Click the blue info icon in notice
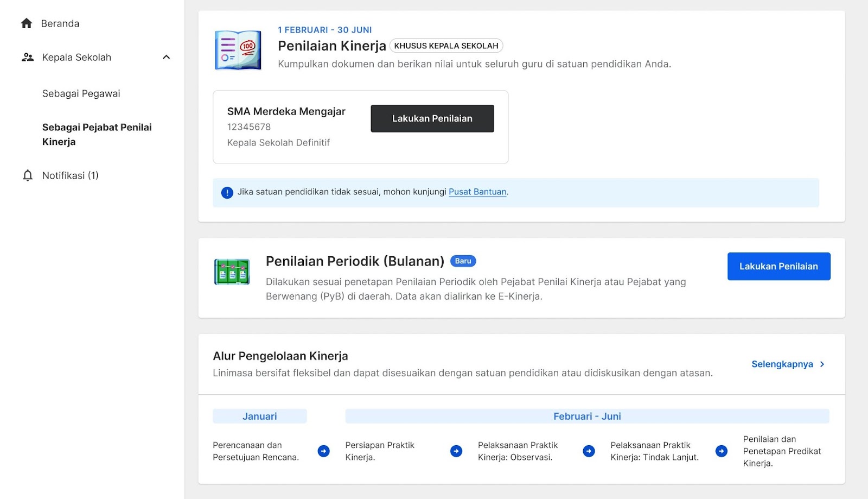Screen dimensions: 868x499 coord(227,193)
